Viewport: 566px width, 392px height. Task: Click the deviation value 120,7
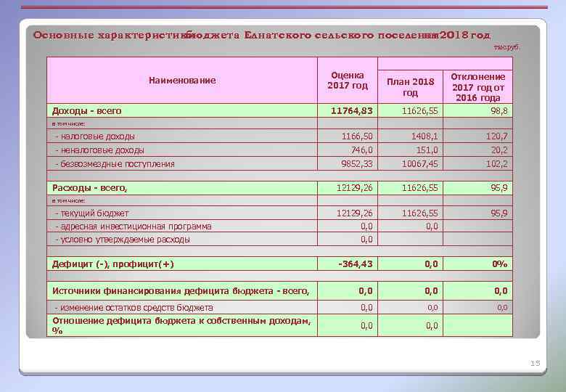[x=496, y=136]
